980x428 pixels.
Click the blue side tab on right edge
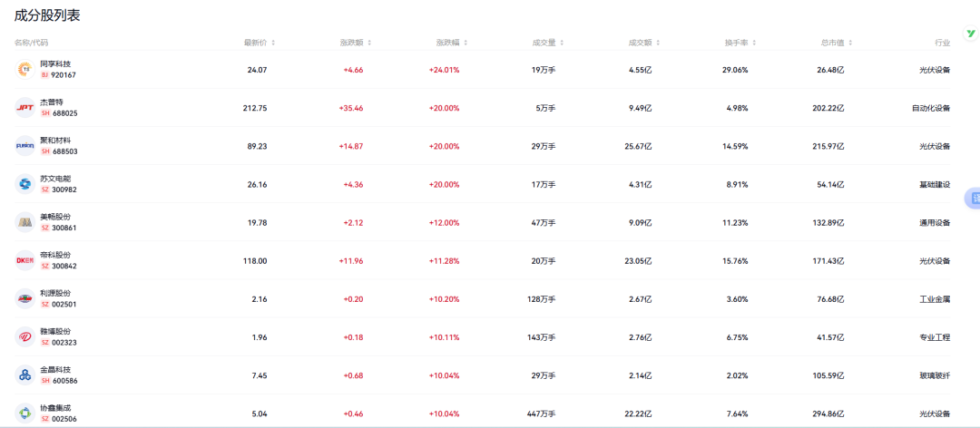point(975,198)
